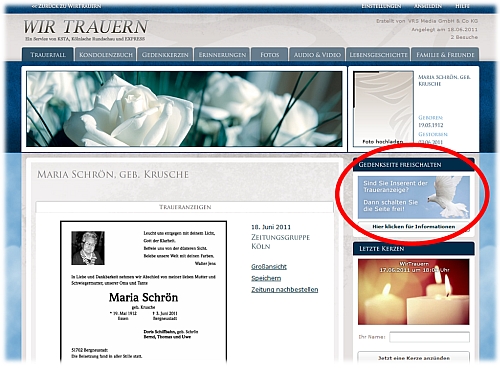Open the Familie & Freunde tab

pyautogui.click(x=445, y=55)
